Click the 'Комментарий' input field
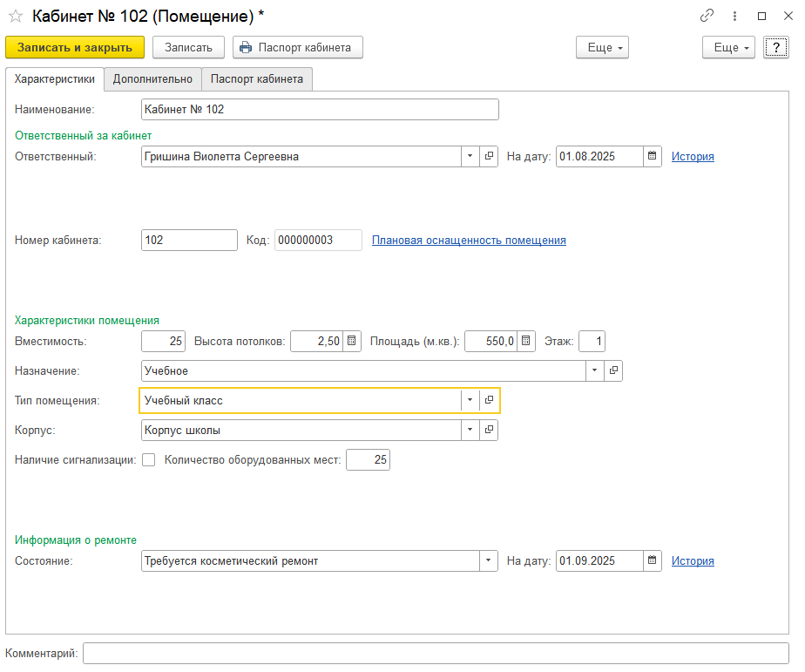805x672 pixels. click(x=436, y=654)
